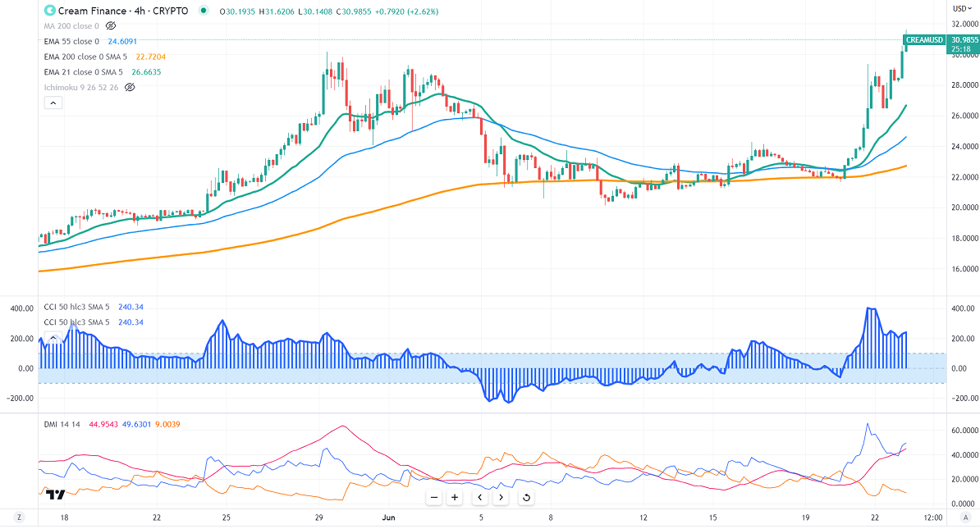Click the 25:18 countdown under current price

pos(960,48)
